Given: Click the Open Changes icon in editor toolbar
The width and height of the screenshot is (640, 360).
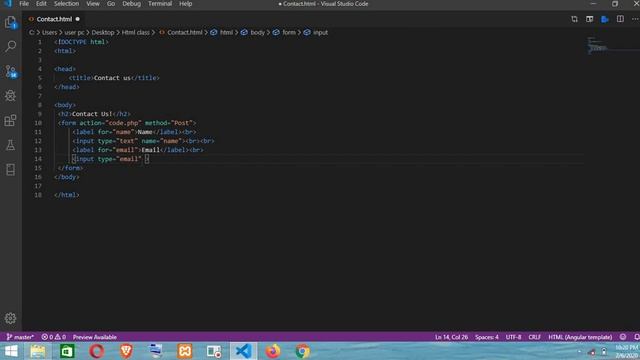Looking at the screenshot, I should [x=574, y=19].
